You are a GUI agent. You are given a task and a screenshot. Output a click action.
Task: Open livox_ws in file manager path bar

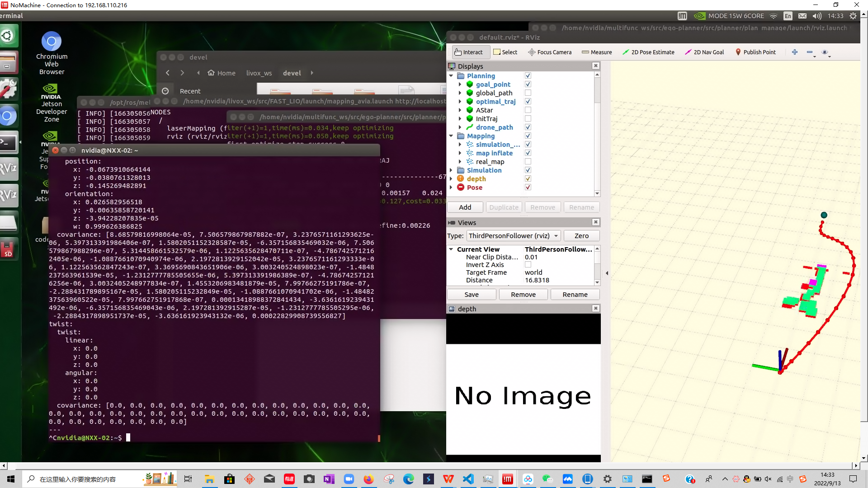259,73
